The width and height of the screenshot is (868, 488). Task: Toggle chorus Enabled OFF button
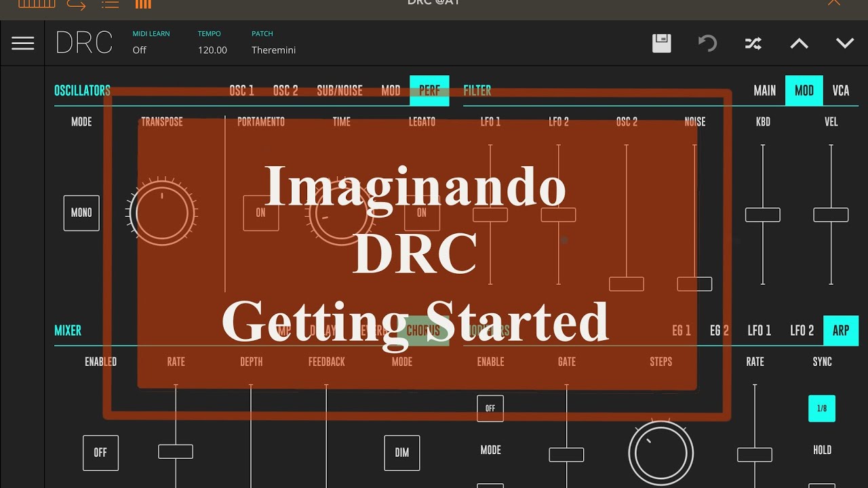100,453
